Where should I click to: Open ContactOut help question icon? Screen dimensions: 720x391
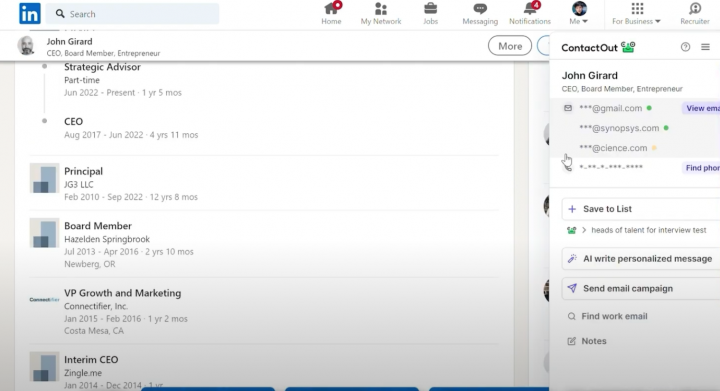(x=685, y=47)
